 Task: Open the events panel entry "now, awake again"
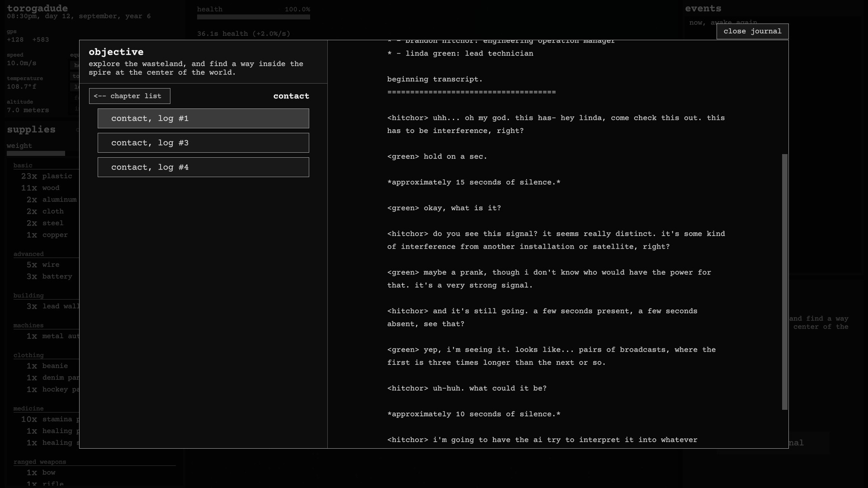722,23
